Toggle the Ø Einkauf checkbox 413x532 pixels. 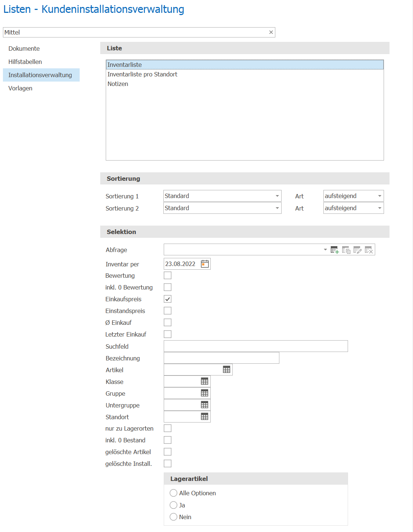[167, 323]
